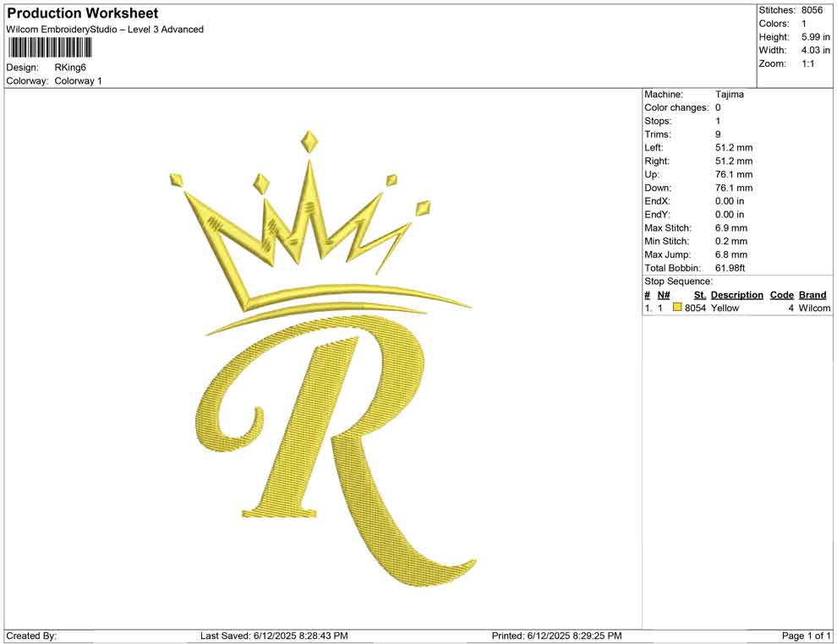Click the 'Last Saved: 6/12/2025 8:28:43 PM' text
This screenshot has height=644, width=837.
coord(274,636)
